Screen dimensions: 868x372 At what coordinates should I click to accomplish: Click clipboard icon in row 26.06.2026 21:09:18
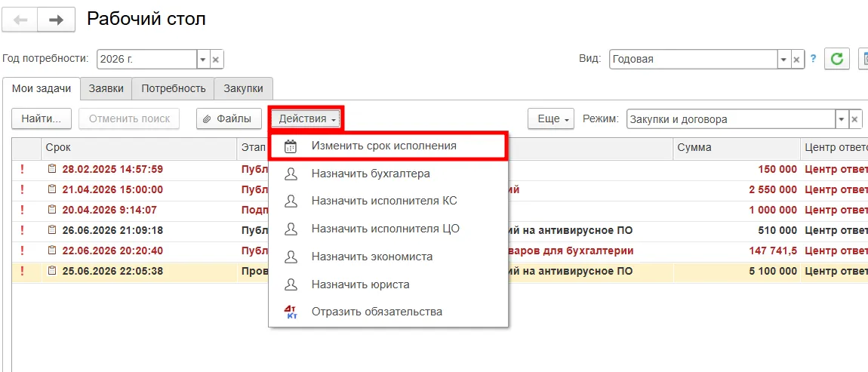click(x=53, y=229)
